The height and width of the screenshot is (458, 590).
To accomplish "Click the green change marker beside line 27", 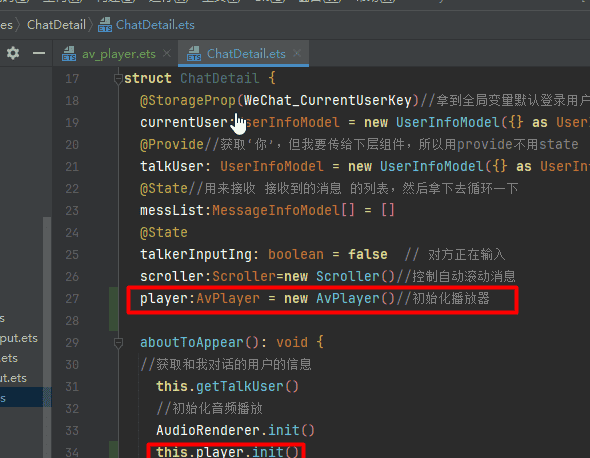I will coord(114,299).
